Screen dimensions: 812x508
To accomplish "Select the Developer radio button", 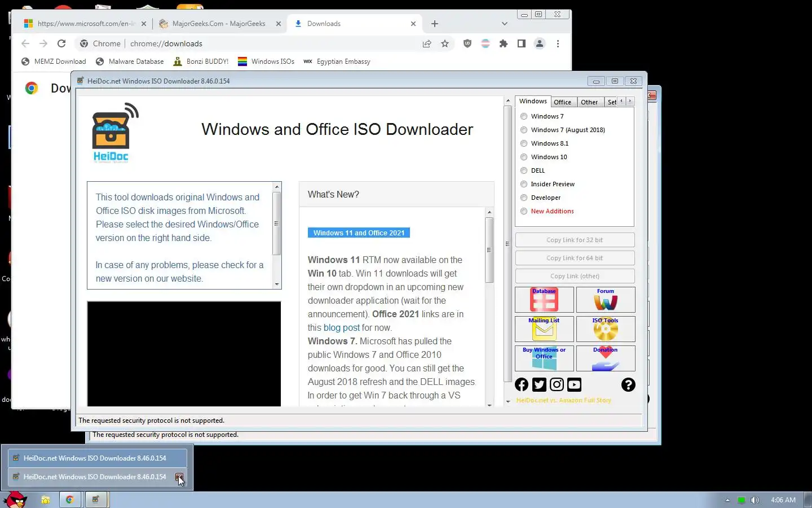I will (524, 198).
